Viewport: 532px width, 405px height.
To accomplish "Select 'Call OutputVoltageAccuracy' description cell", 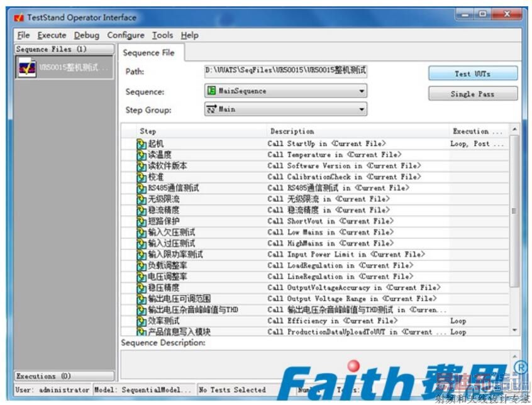I will point(354,287).
